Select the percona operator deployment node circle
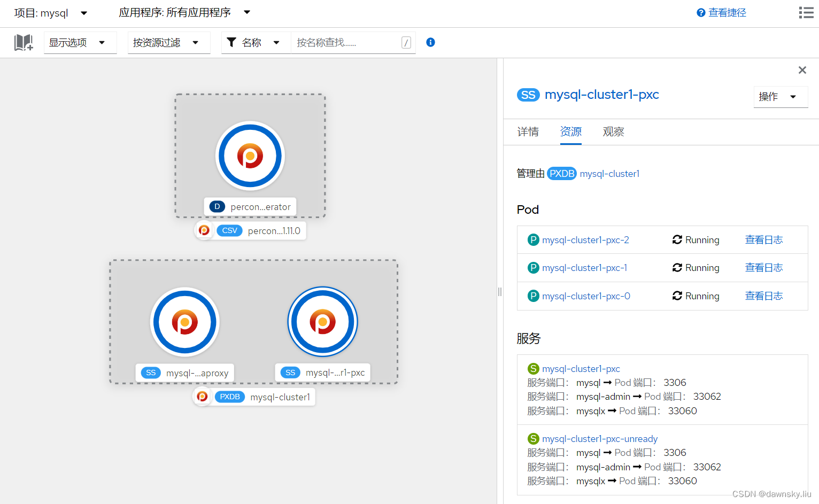This screenshot has width=819, height=504. [250, 156]
